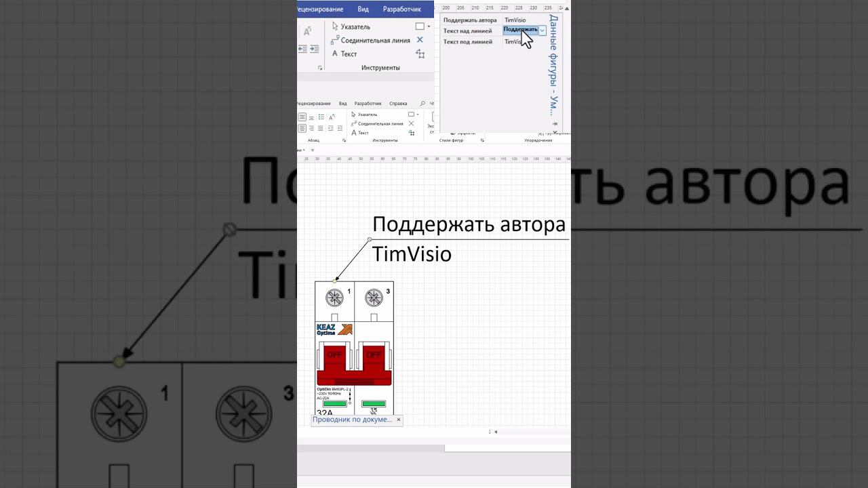
Task: Click the callout text Поддержать автора on canvas
Action: 469,224
